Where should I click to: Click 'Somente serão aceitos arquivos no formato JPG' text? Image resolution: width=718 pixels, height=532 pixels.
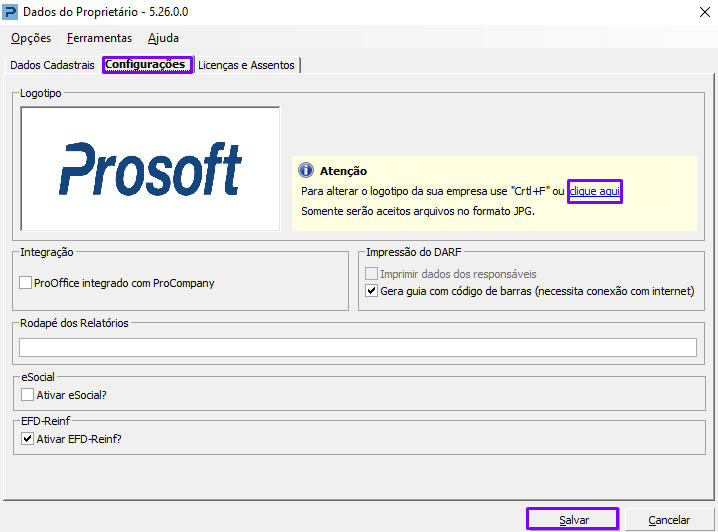(418, 211)
